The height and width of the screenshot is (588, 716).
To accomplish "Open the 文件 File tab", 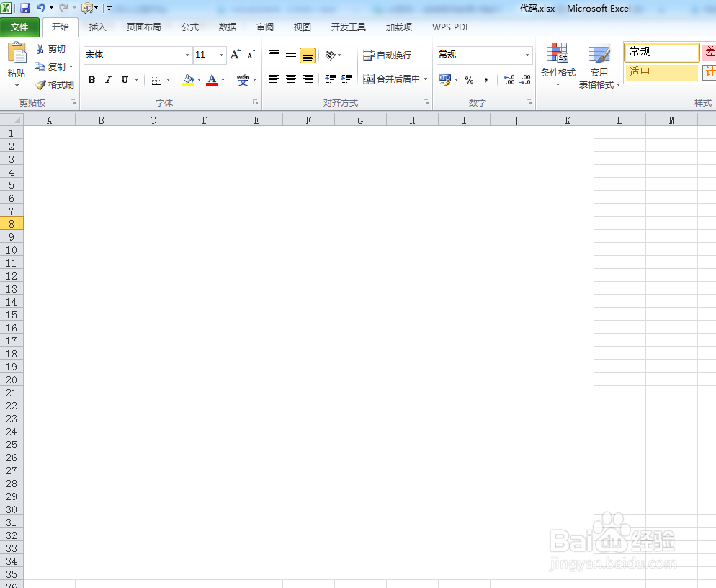I will coord(19,27).
